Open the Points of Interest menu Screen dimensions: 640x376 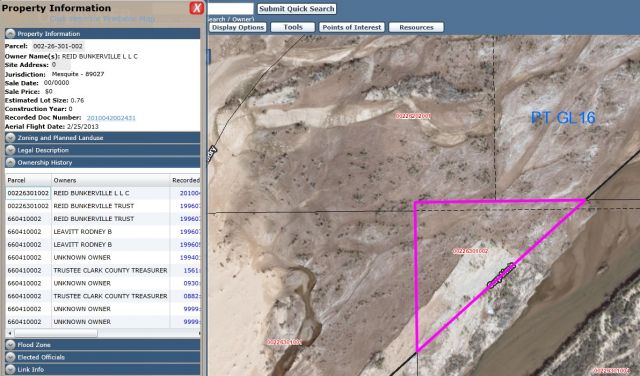coord(351,27)
